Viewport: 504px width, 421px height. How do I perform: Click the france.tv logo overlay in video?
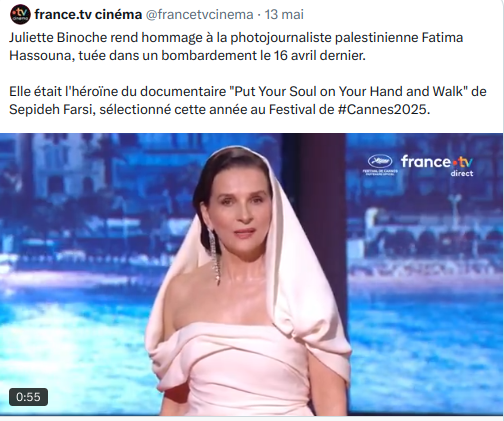[x=437, y=162]
